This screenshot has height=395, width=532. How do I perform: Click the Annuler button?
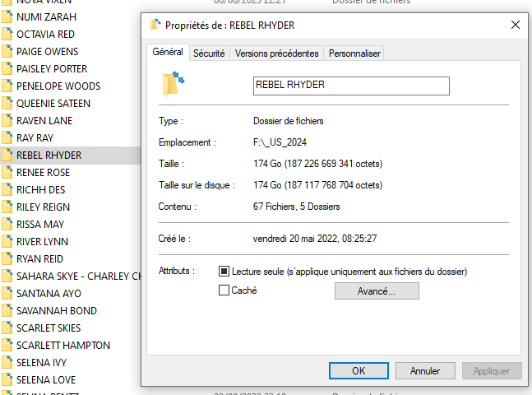[425, 370]
